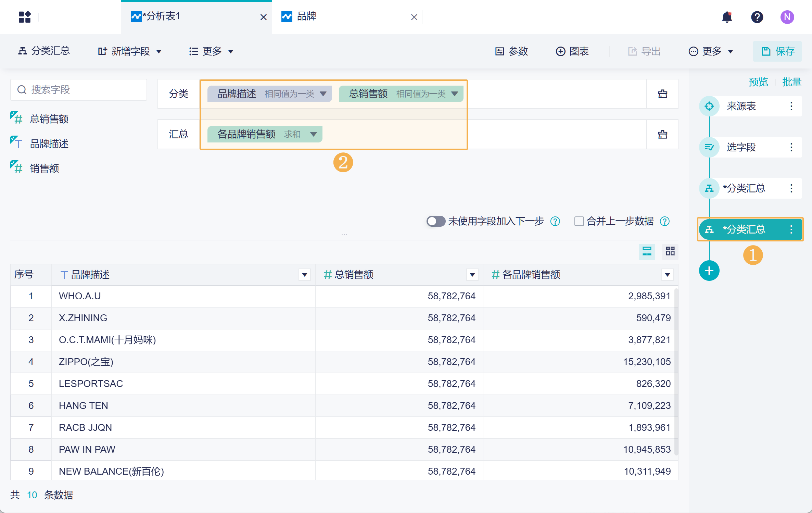Click the clear icon in 分类 row
Screen dimensions: 812x513
coord(662,94)
